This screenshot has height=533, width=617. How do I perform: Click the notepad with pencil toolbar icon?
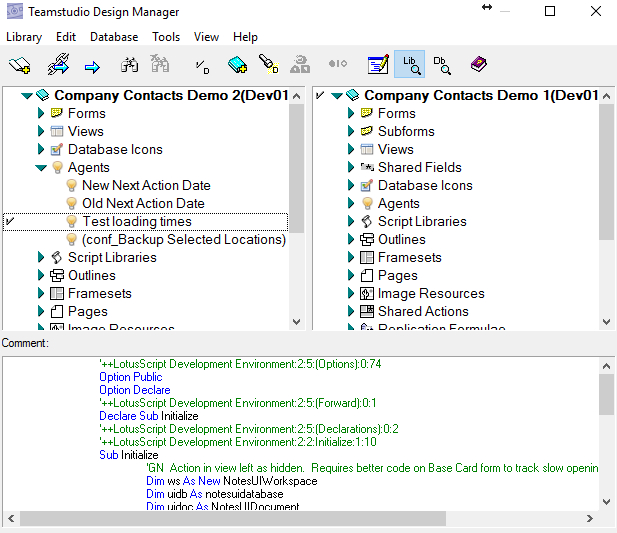[x=378, y=64]
